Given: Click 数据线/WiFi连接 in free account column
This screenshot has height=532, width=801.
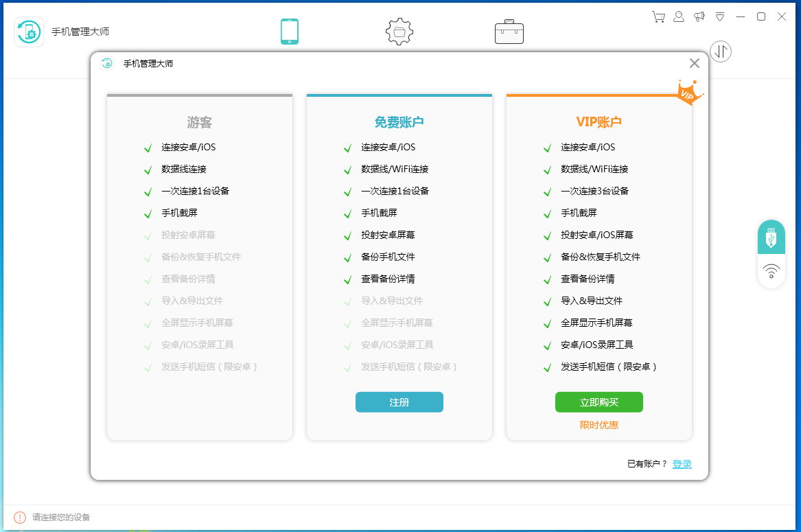Looking at the screenshot, I should pyautogui.click(x=395, y=169).
